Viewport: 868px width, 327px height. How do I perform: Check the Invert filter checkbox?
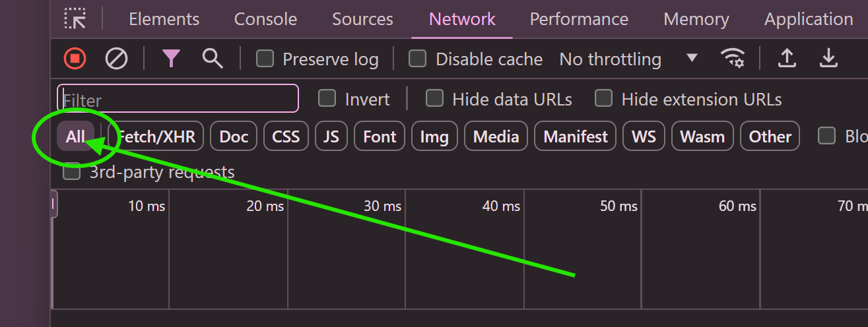(327, 99)
